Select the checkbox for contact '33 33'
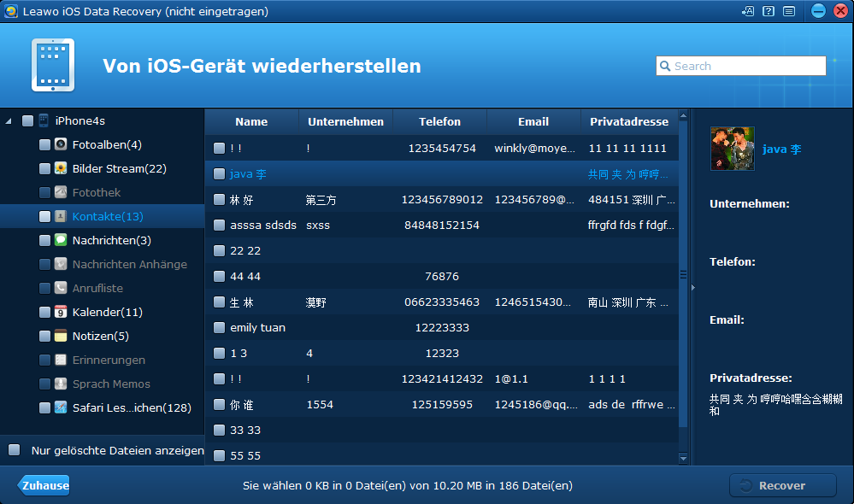 pyautogui.click(x=219, y=430)
